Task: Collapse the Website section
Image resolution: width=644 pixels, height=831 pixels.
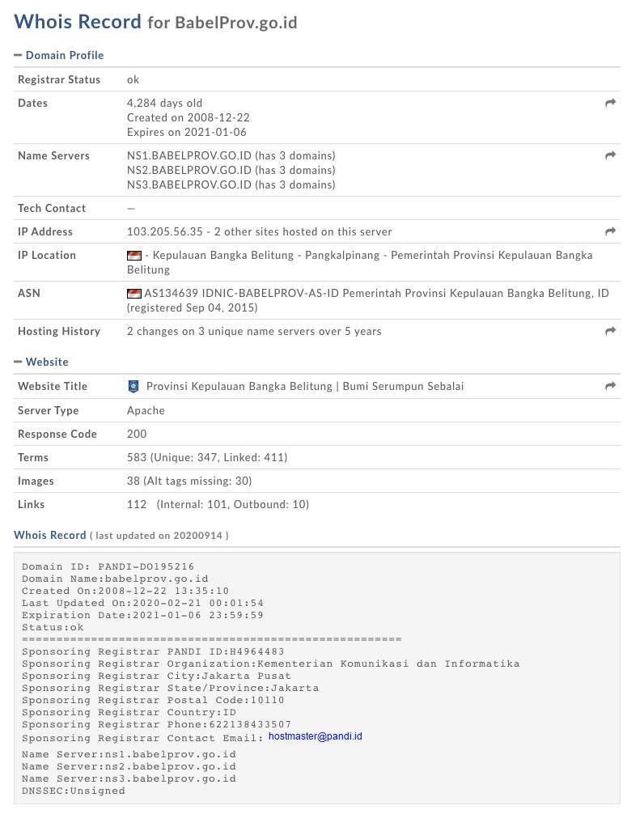Action: coord(41,362)
